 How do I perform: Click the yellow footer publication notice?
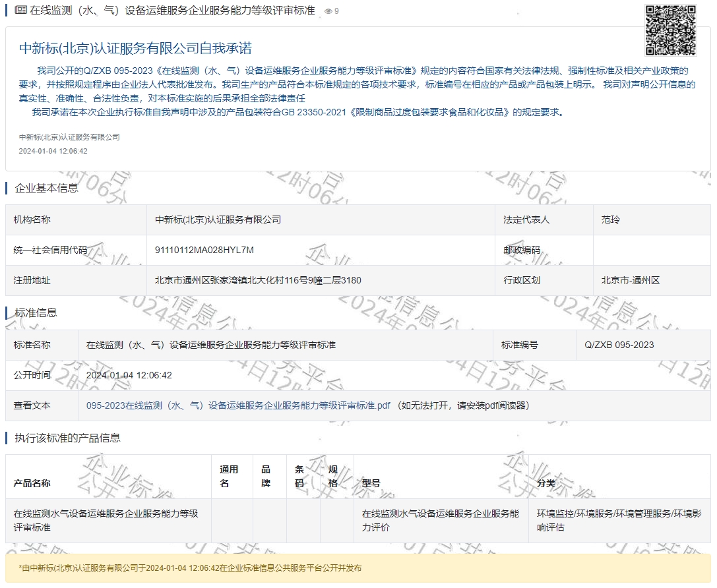coord(358,568)
